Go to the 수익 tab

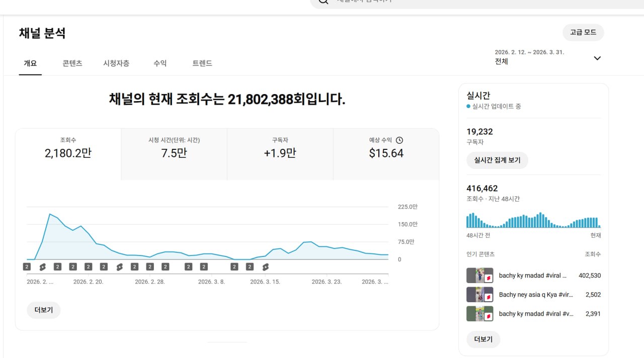[160, 63]
